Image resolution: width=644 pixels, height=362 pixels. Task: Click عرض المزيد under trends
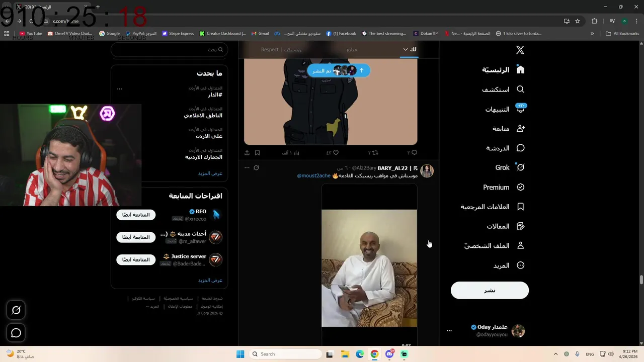pyautogui.click(x=210, y=173)
